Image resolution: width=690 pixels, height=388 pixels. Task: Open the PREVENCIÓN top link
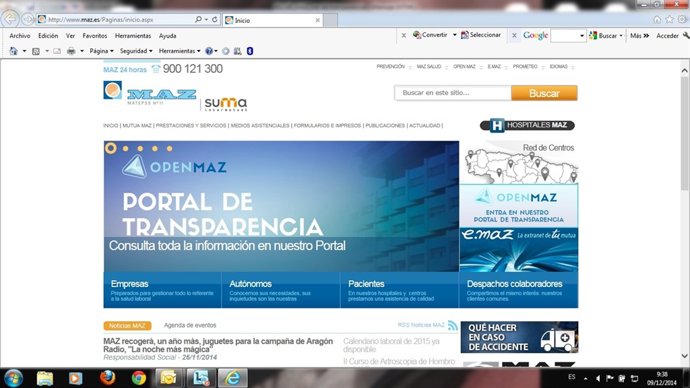[x=390, y=66]
